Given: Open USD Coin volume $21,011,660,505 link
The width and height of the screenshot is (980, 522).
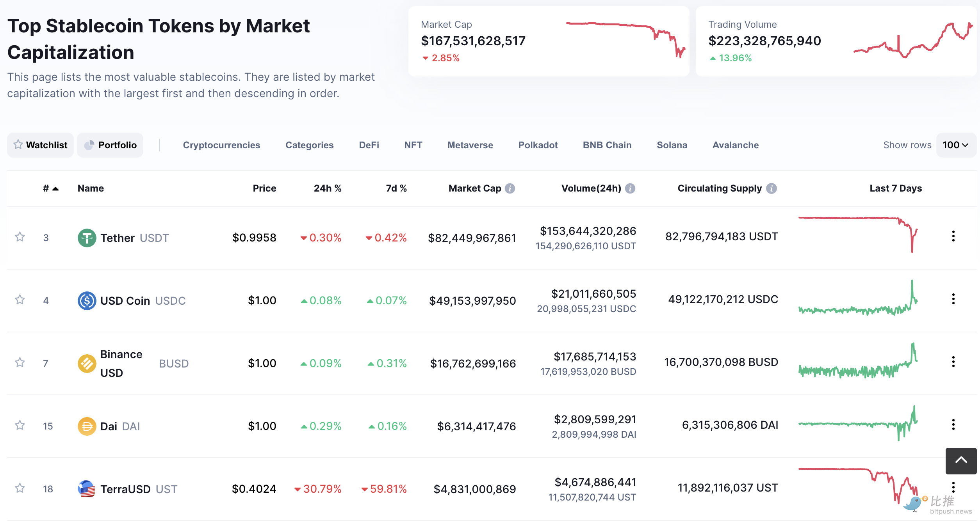Looking at the screenshot, I should (x=593, y=294).
